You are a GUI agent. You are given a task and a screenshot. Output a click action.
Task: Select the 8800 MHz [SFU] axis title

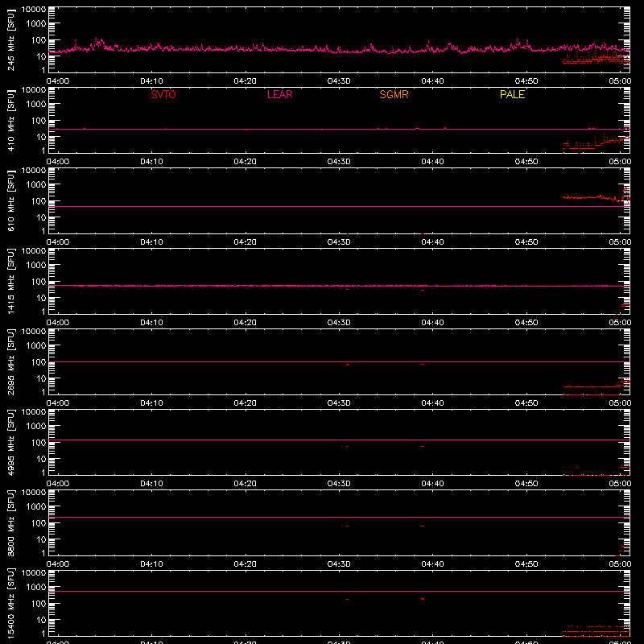(11, 522)
